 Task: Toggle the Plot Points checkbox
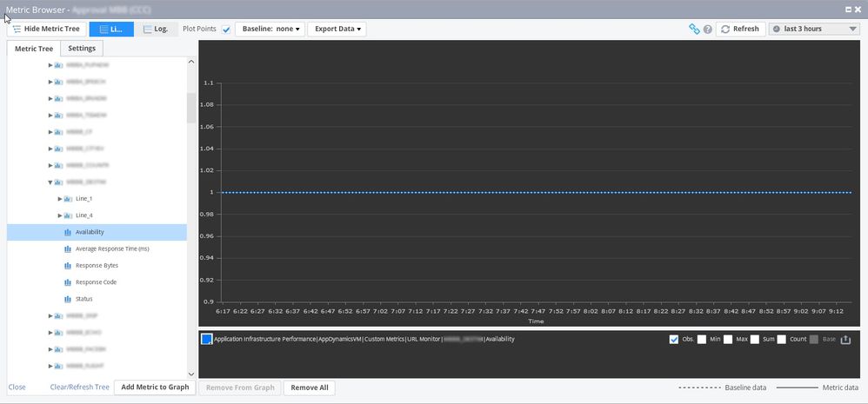pos(226,30)
